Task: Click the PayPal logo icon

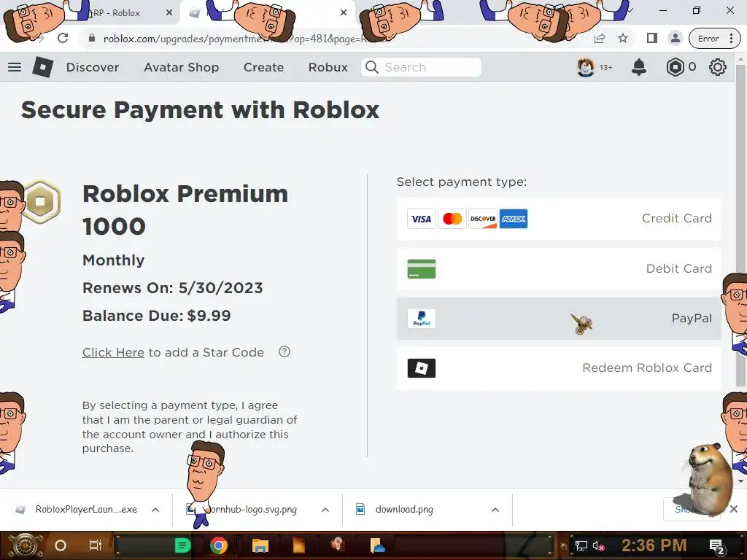Action: pos(421,319)
